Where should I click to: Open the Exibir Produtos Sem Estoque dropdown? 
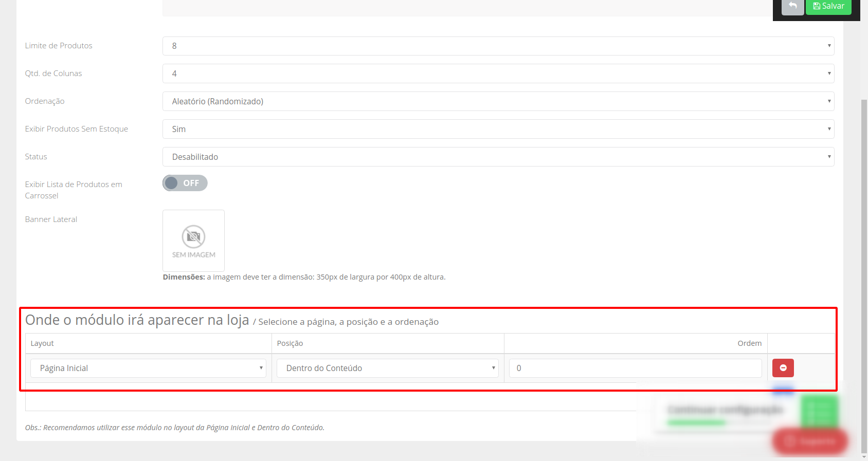click(x=498, y=129)
